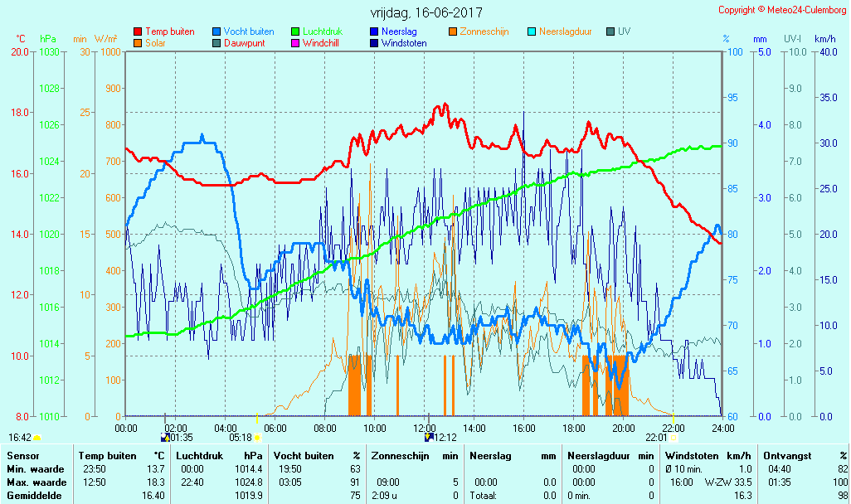Click the Zonneschijn legend label
Viewport: 851px width, 504px height.
[484, 32]
